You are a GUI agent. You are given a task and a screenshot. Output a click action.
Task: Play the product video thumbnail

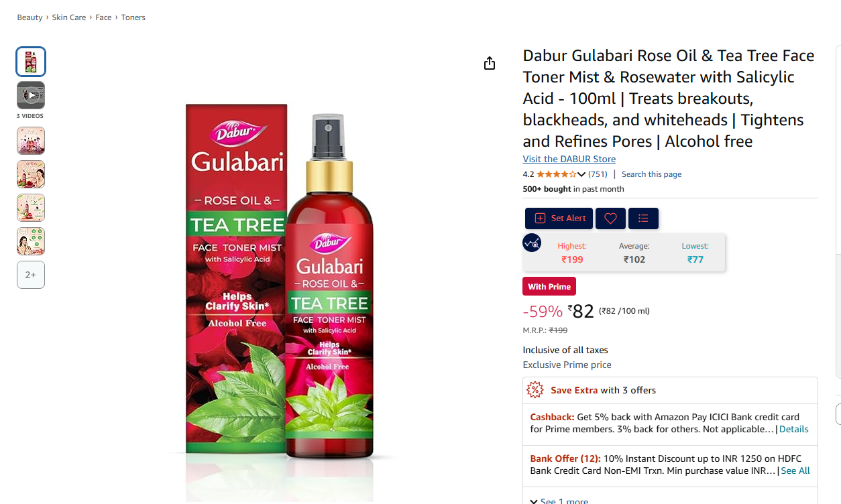[31, 95]
